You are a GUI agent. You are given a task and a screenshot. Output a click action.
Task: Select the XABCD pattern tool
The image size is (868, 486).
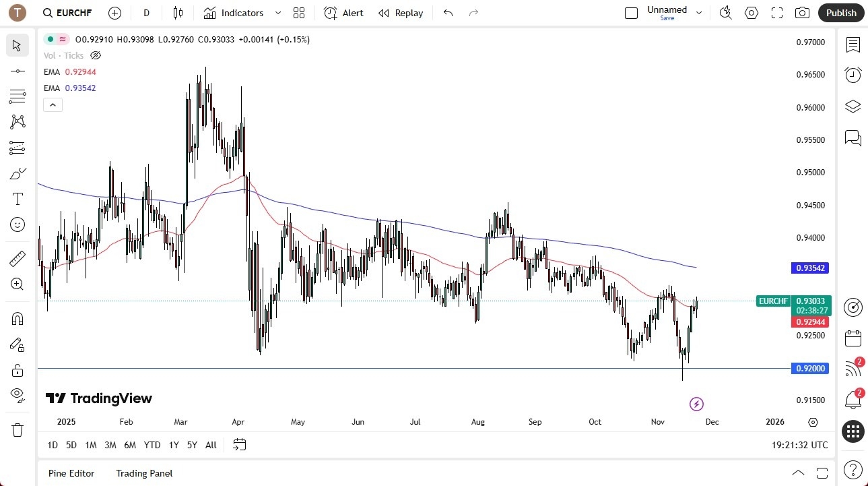pyautogui.click(x=17, y=121)
